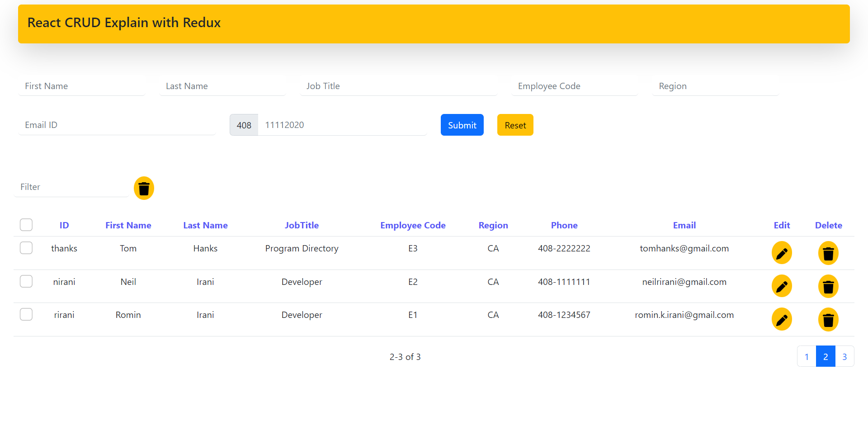
Task: Select Romin Irani's row checkbox
Action: click(26, 314)
